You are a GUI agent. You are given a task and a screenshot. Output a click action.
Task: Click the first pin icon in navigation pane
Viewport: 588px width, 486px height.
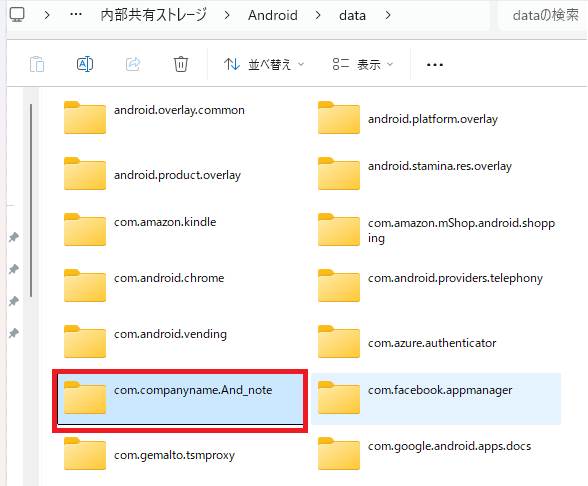(14, 237)
